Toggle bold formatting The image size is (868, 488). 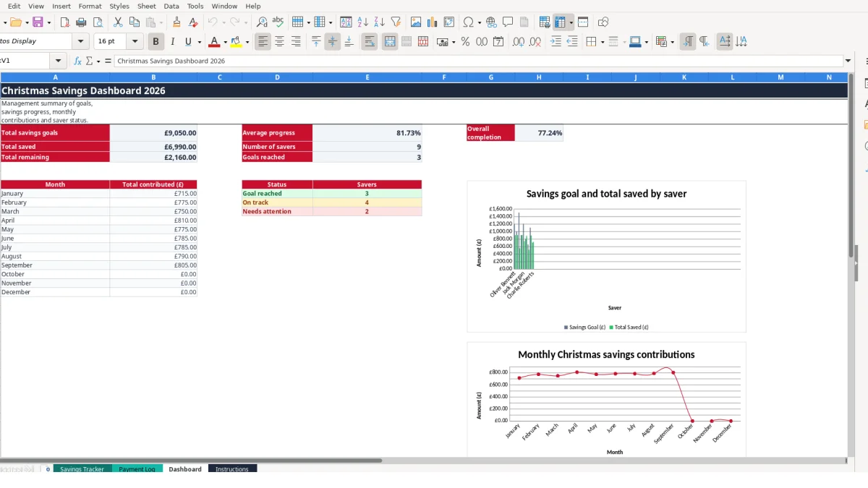[x=156, y=42]
